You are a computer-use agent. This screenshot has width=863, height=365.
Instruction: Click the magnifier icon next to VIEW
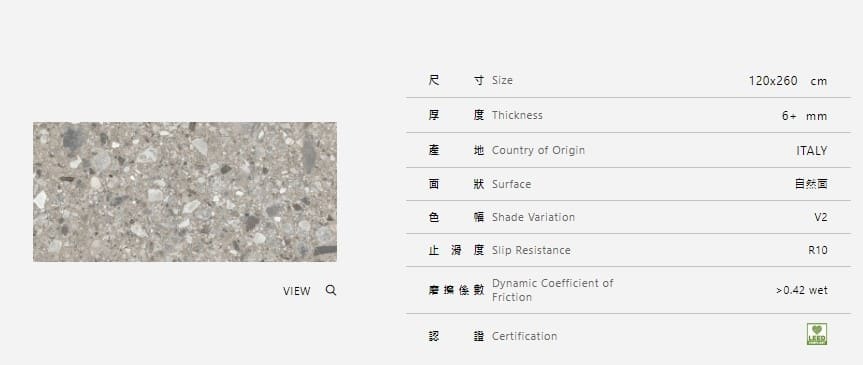click(x=331, y=290)
